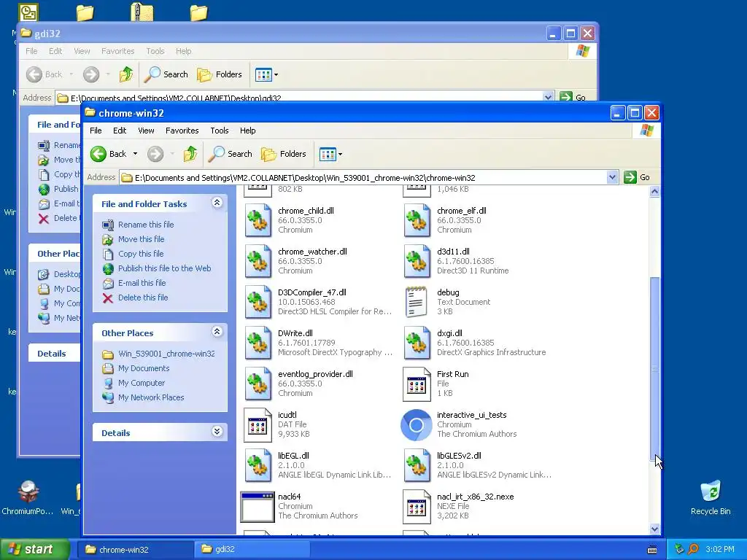
Task: Click Move this file link
Action: [x=141, y=239]
